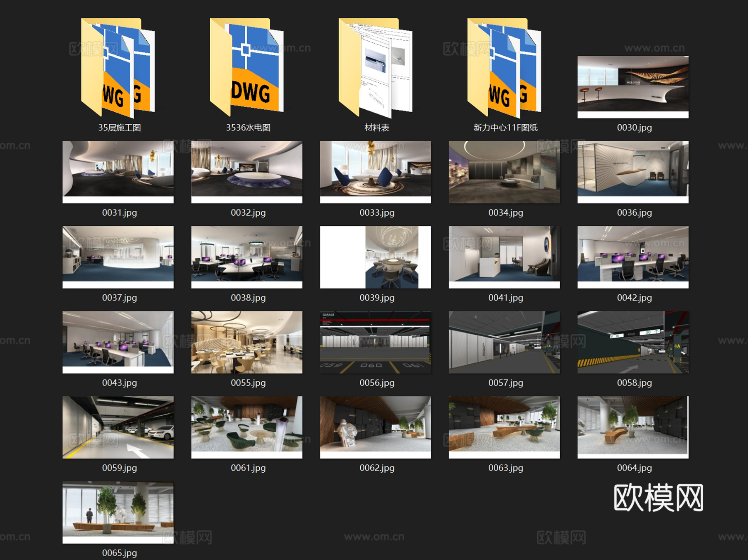The image size is (748, 560).
Task: Click the 材料表 folder name
Action: coord(377,128)
